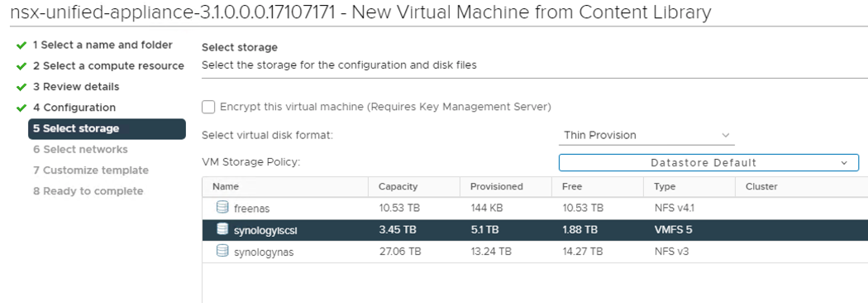This screenshot has width=868, height=303.
Task: Click green checkmark beside Select a name and folder
Action: (x=21, y=45)
